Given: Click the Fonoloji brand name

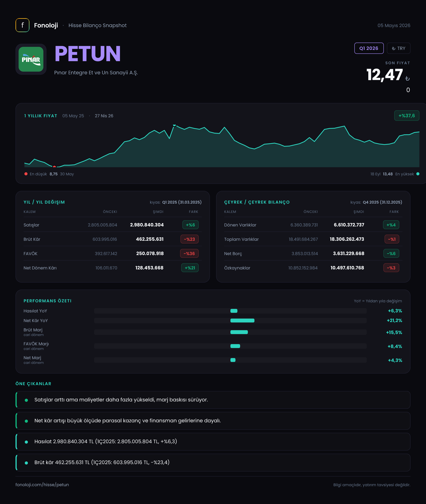Looking at the screenshot, I should (46, 25).
